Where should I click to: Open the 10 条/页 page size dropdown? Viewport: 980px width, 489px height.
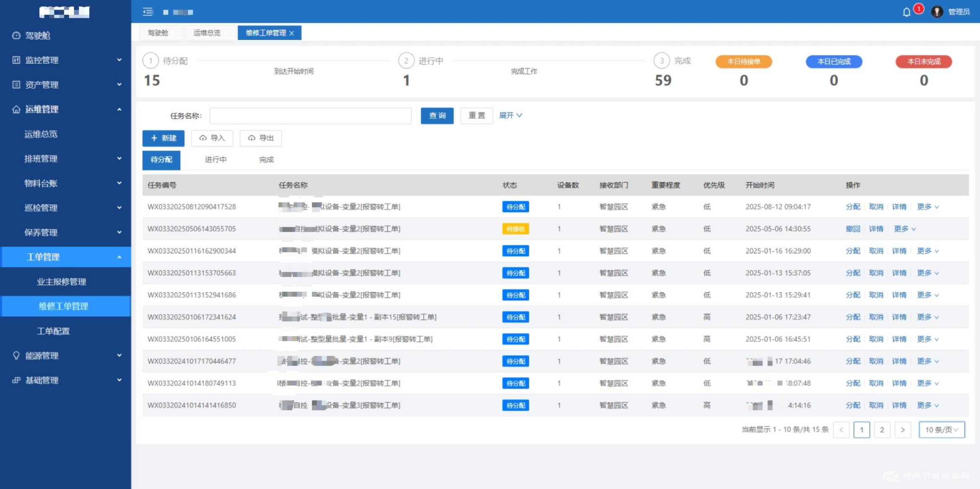pos(941,430)
